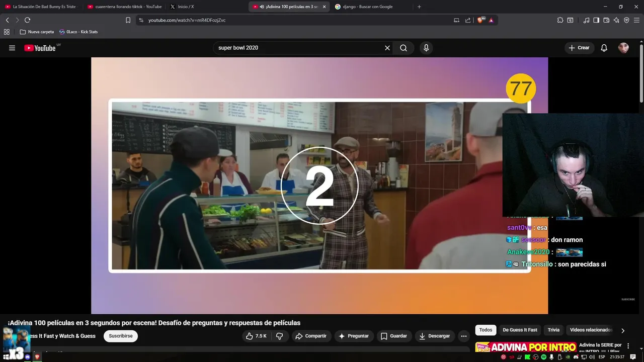Open Brave browser taskbar icon

(37, 357)
